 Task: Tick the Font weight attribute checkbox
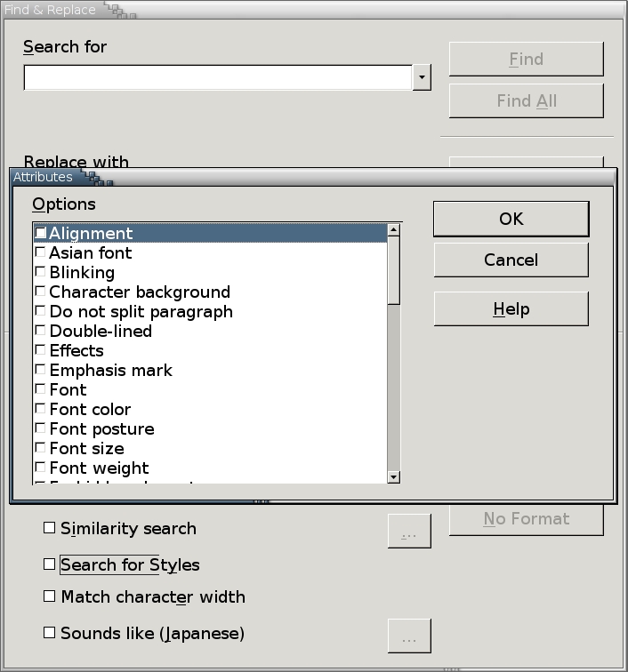coord(40,468)
